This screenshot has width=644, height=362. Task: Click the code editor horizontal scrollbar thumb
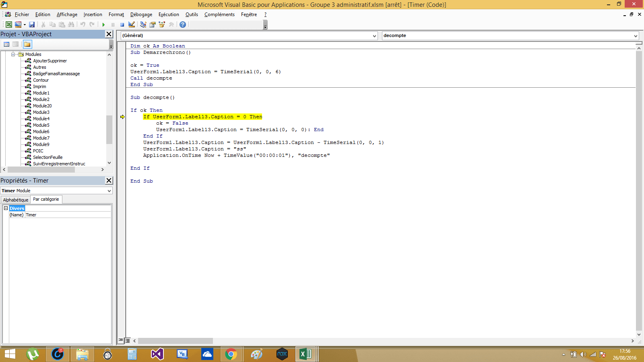[x=175, y=341]
